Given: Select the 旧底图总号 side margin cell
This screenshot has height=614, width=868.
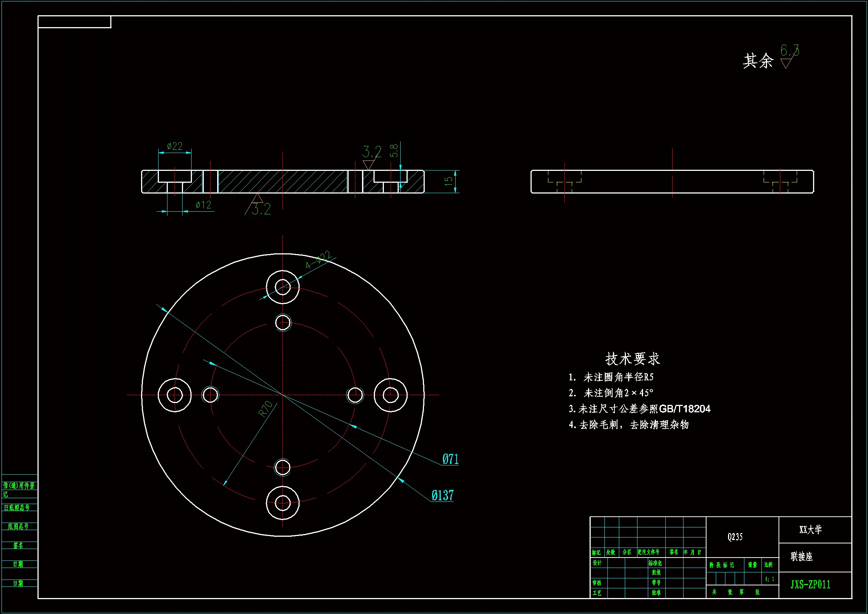Looking at the screenshot, I should click(17, 507).
